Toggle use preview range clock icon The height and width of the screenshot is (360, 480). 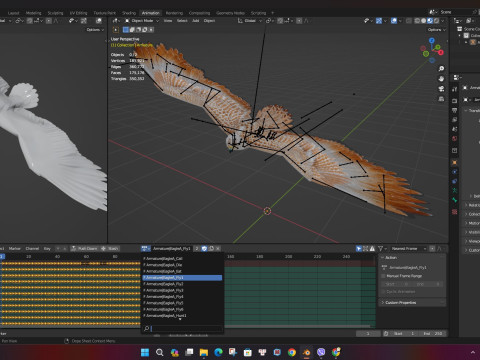click(x=385, y=333)
